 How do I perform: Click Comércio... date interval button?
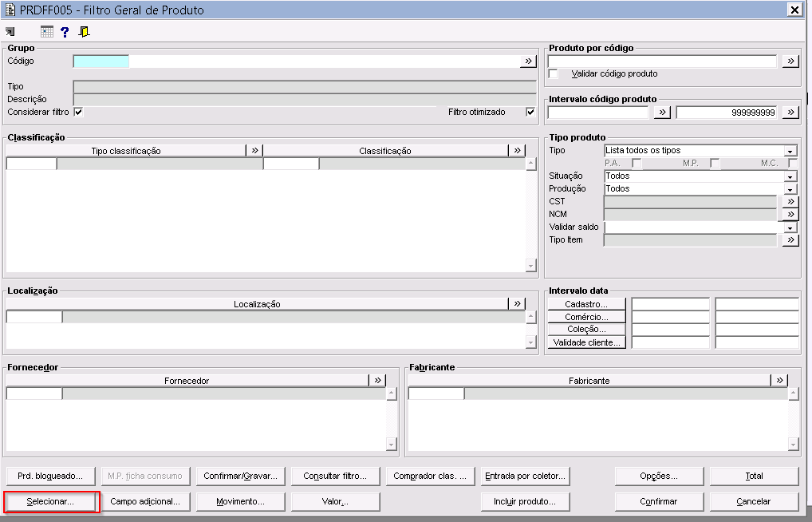click(x=587, y=317)
